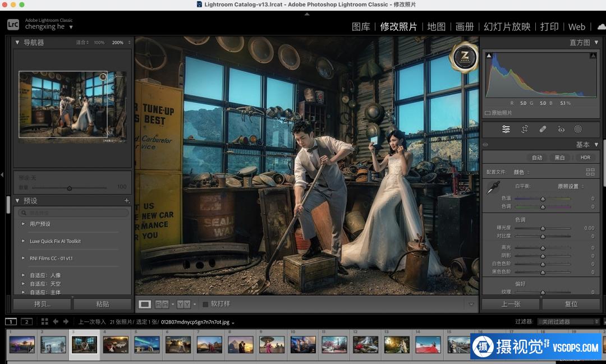Collapse the 导航器 panel
The height and width of the screenshot is (364, 606).
click(17, 42)
